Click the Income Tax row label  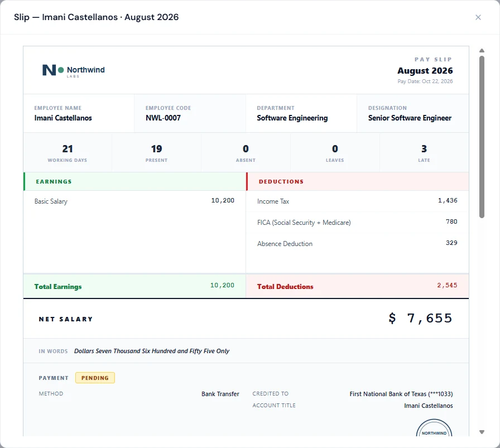[x=273, y=201]
